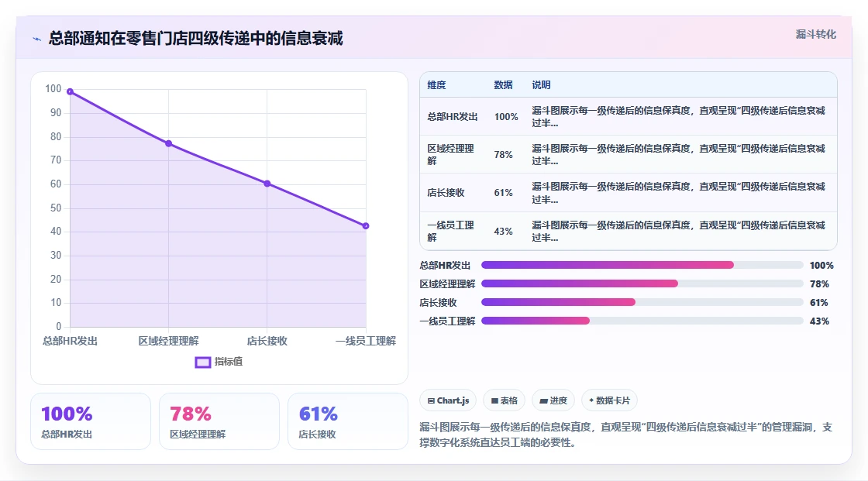Click the 一线员工理解 progress bar
The width and height of the screenshot is (868, 481).
[x=642, y=321]
